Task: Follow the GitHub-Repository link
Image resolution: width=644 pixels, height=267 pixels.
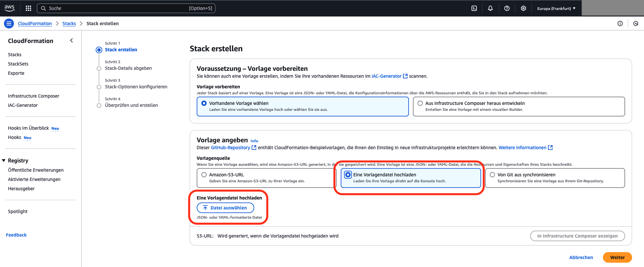Action: coord(230,148)
